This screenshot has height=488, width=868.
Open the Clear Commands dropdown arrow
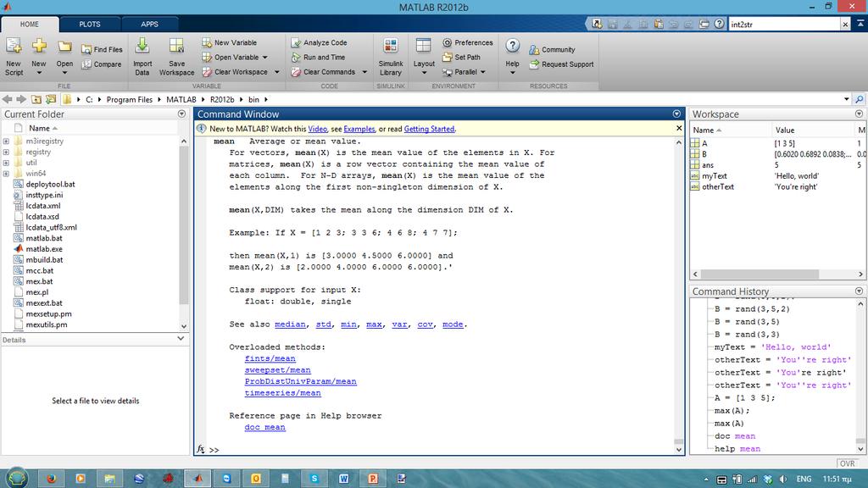tap(364, 72)
